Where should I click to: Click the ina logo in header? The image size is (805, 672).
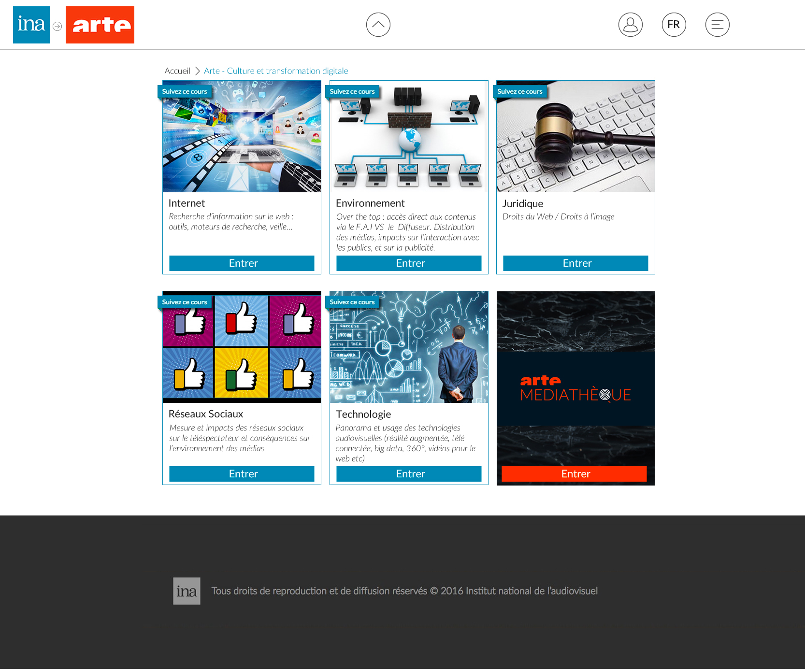click(31, 25)
